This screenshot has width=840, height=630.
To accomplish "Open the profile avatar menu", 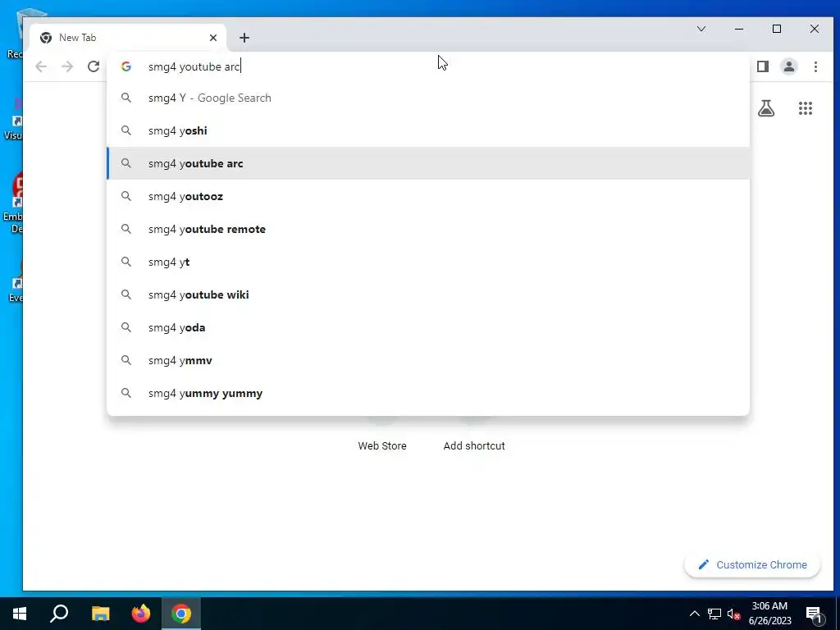I will (x=789, y=66).
